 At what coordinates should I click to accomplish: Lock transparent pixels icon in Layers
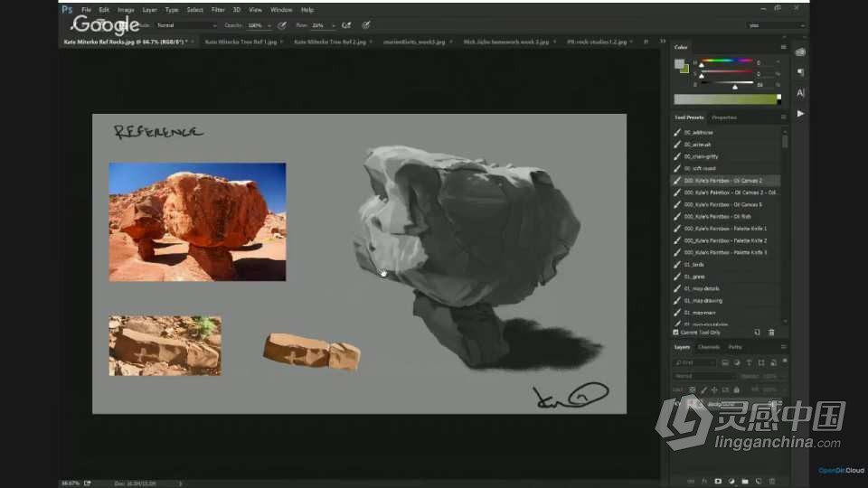pos(692,390)
